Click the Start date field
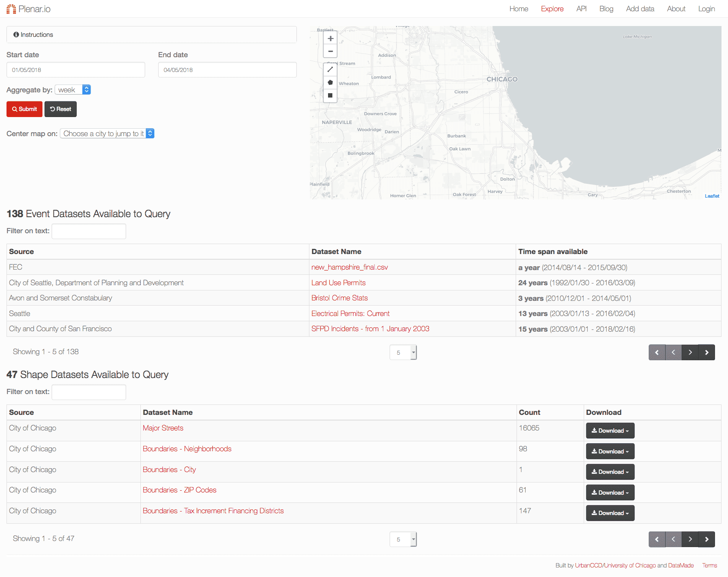 click(76, 70)
